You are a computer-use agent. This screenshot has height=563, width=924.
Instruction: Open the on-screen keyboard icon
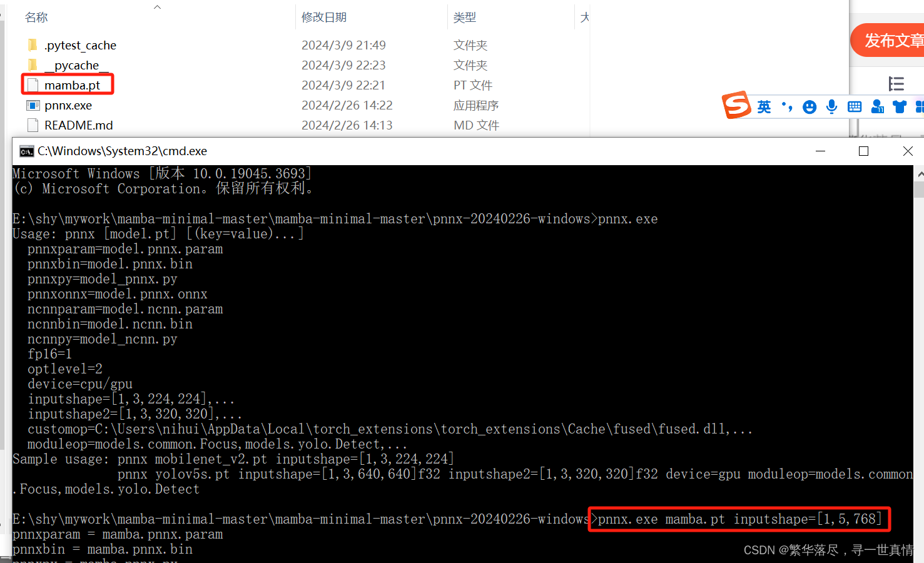(855, 106)
